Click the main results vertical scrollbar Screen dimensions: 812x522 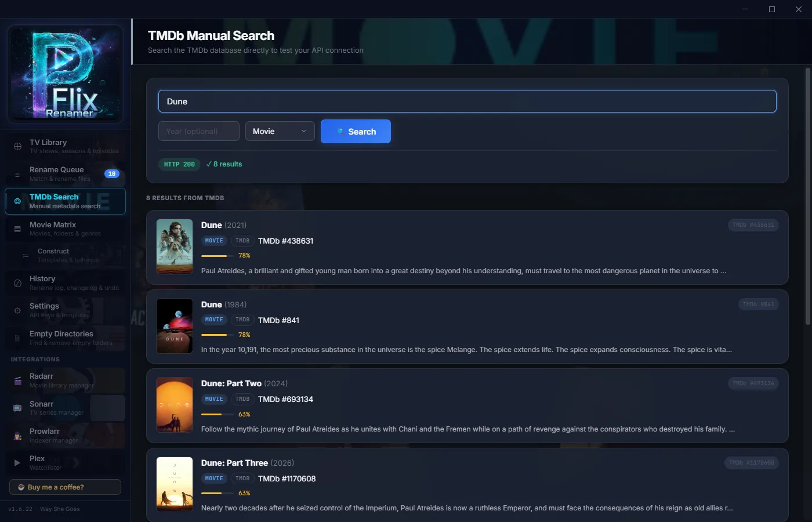coord(807,196)
